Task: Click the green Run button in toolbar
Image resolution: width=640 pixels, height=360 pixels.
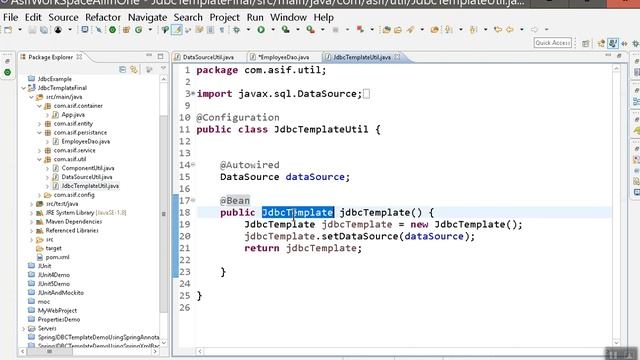Action: (261, 30)
